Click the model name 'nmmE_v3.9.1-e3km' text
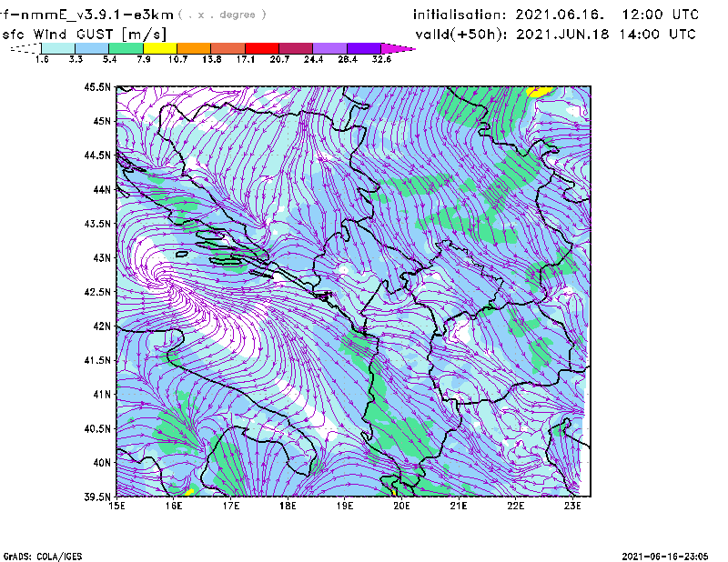Viewport: 728px width, 562px height. coord(97,15)
